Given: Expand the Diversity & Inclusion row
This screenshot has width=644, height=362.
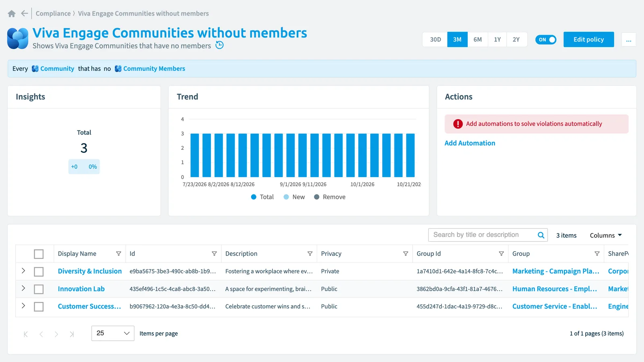Looking at the screenshot, I should (x=23, y=271).
